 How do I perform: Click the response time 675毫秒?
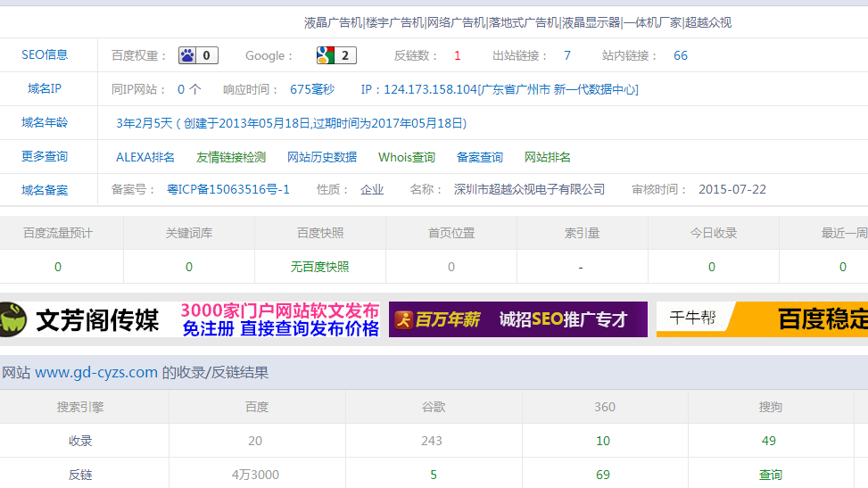[312, 89]
